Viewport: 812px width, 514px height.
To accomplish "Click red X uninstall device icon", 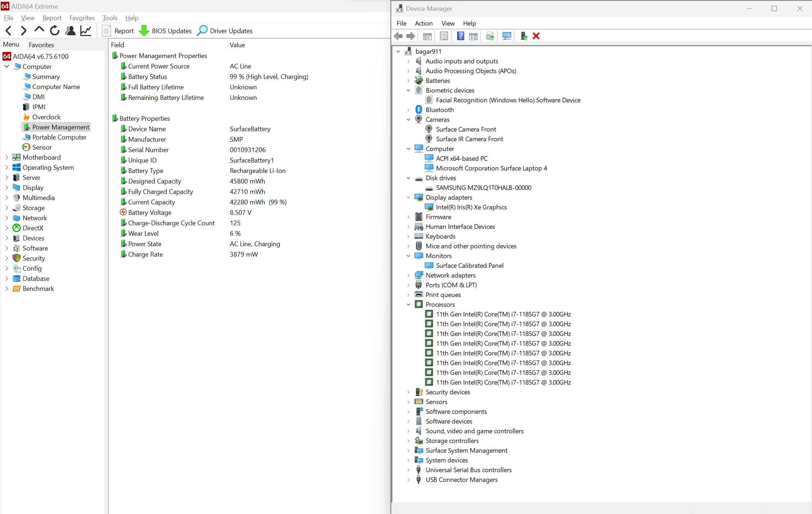I will click(x=536, y=36).
